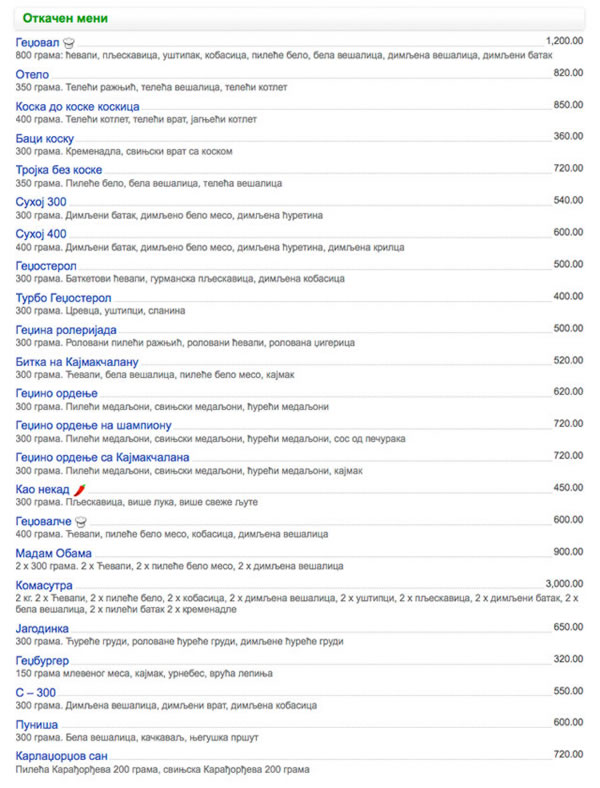600x788 pixels.
Task: Click the Комасутра menu link
Action: pos(44,585)
